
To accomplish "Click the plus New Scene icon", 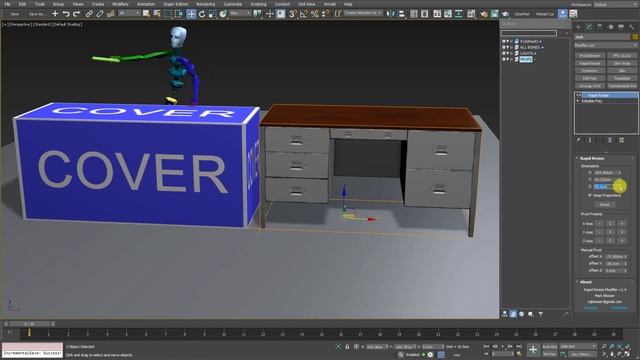I will tap(55, 14).
